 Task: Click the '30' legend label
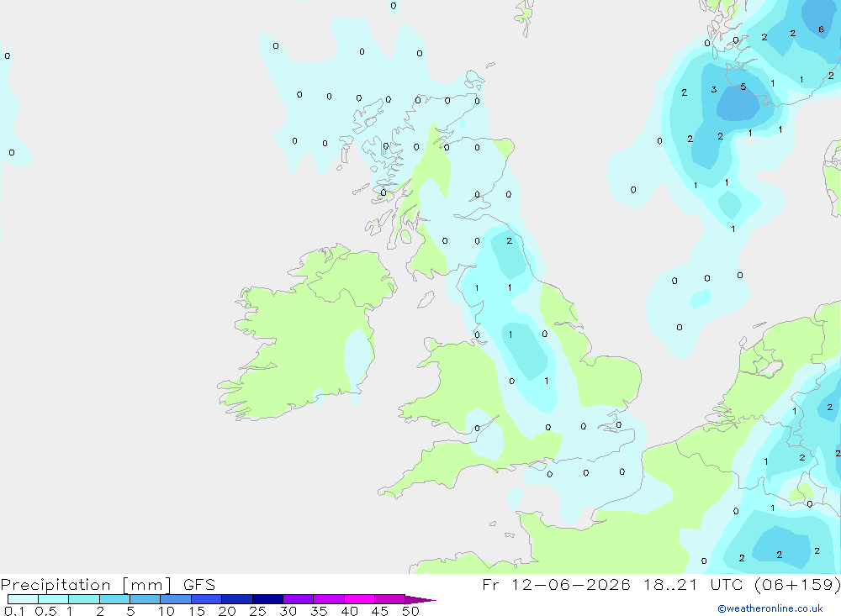[288, 611]
